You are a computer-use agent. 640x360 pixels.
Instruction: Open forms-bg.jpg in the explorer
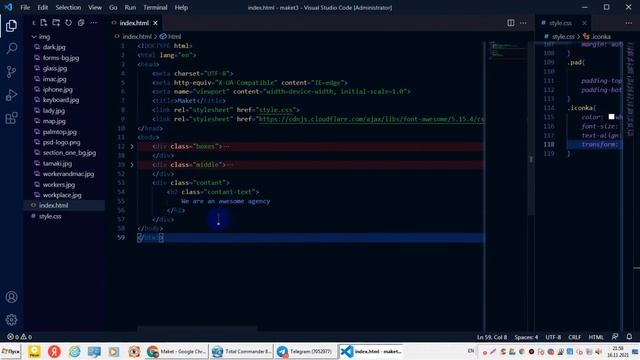(x=61, y=58)
